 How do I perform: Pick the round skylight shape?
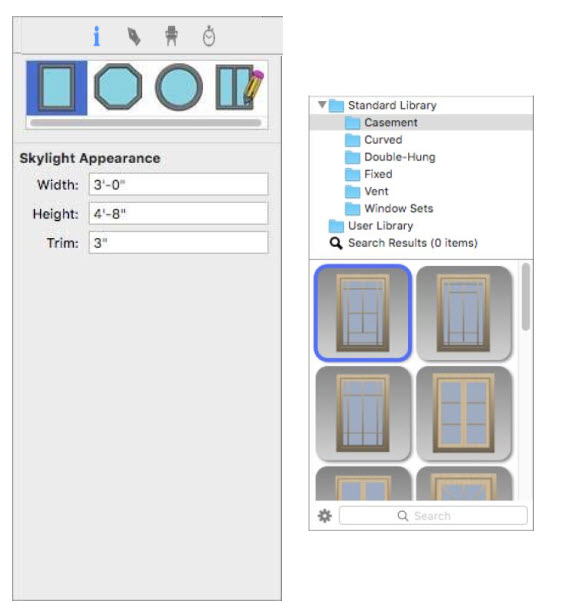[179, 87]
